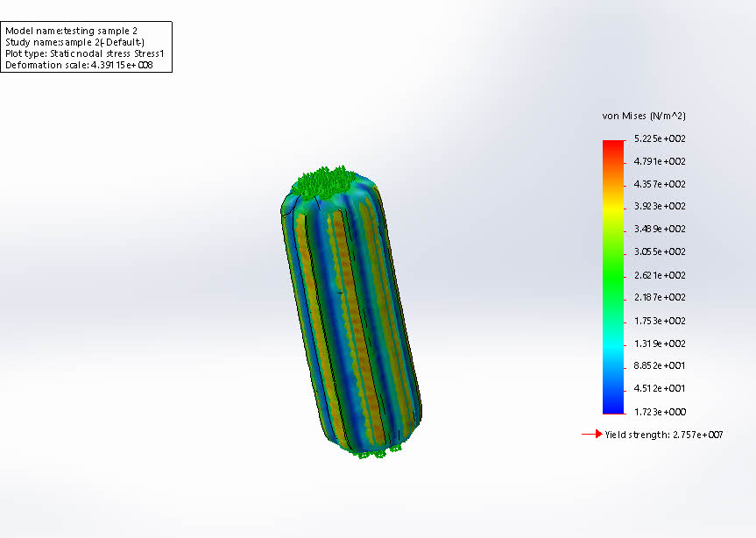Click the von Mises color legend bar
This screenshot has width=756, height=538.
(613, 277)
